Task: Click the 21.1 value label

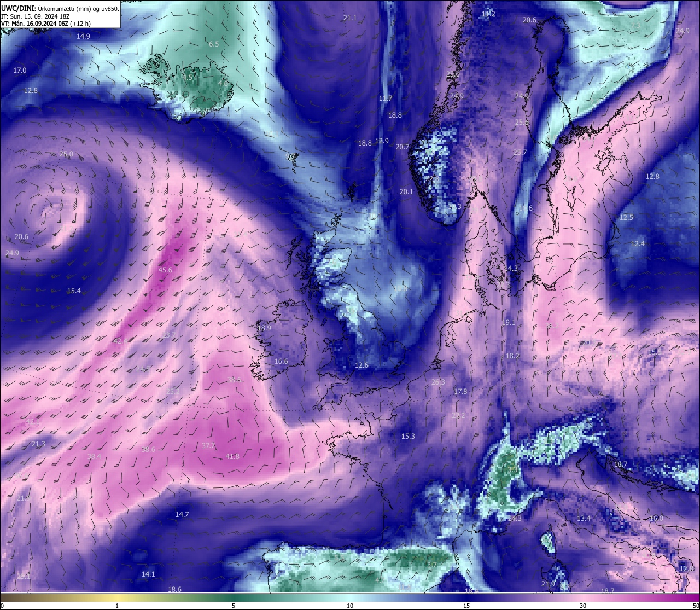Action: tap(350, 18)
